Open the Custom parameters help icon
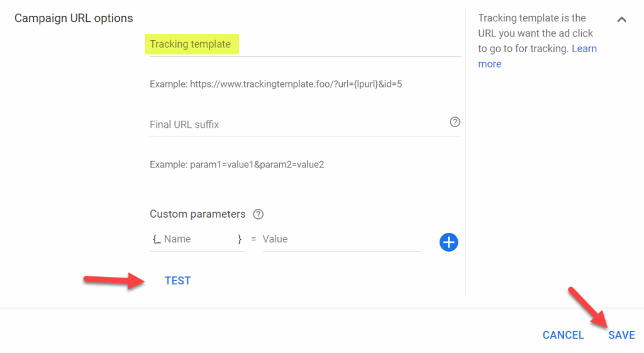The height and width of the screenshot is (353, 644). click(258, 214)
